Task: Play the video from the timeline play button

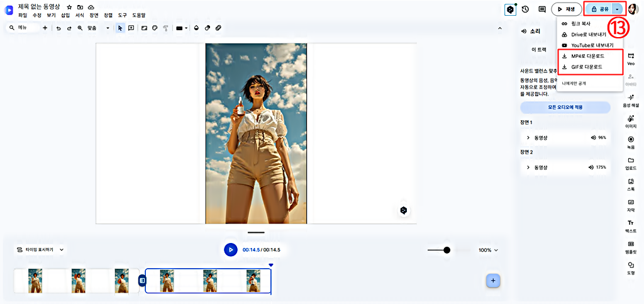Action: tap(230, 249)
